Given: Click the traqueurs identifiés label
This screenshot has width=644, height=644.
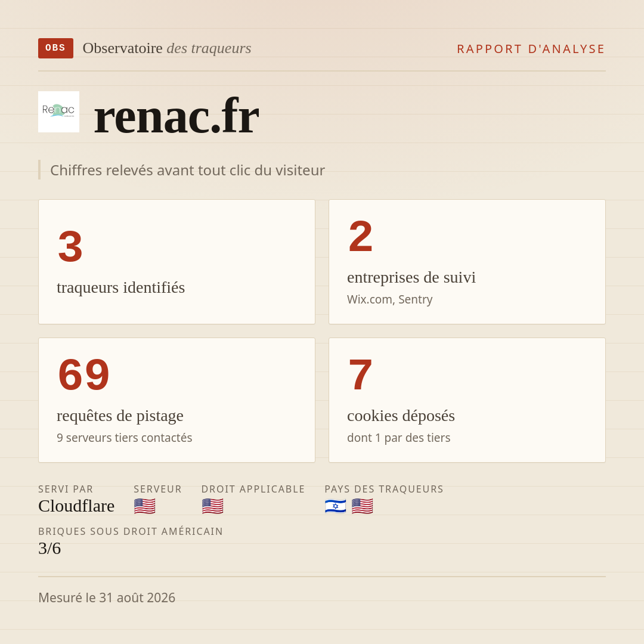Looking at the screenshot, I should 120,287.
